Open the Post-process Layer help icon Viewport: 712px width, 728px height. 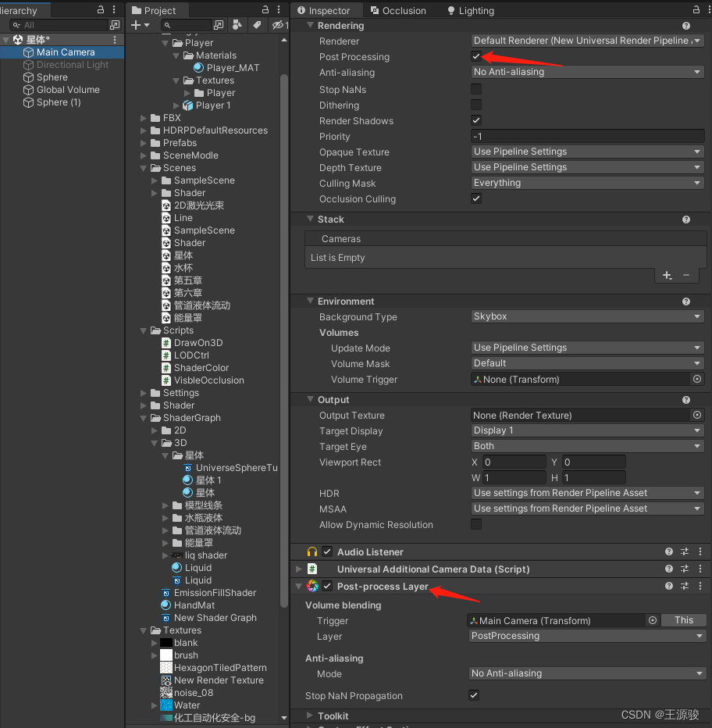coord(669,586)
